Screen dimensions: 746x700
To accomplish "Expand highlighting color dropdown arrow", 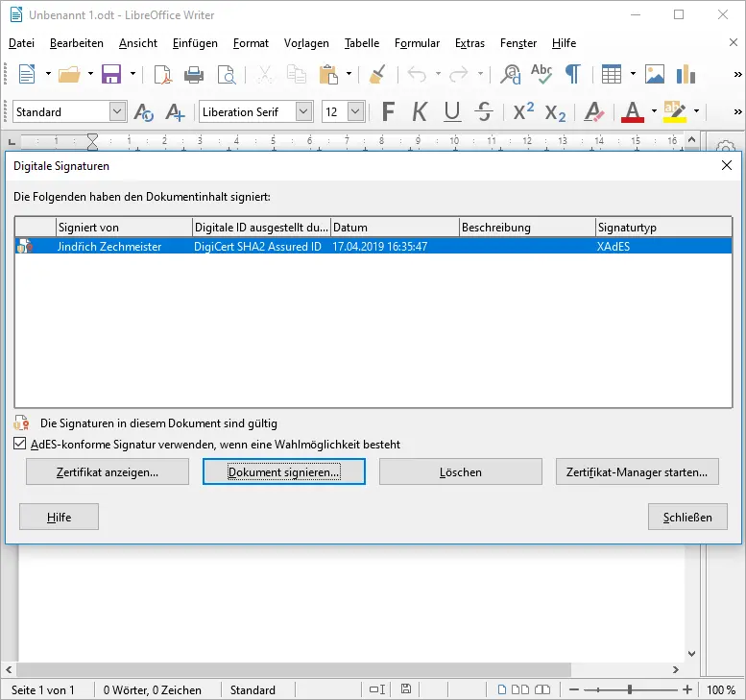I will click(696, 111).
